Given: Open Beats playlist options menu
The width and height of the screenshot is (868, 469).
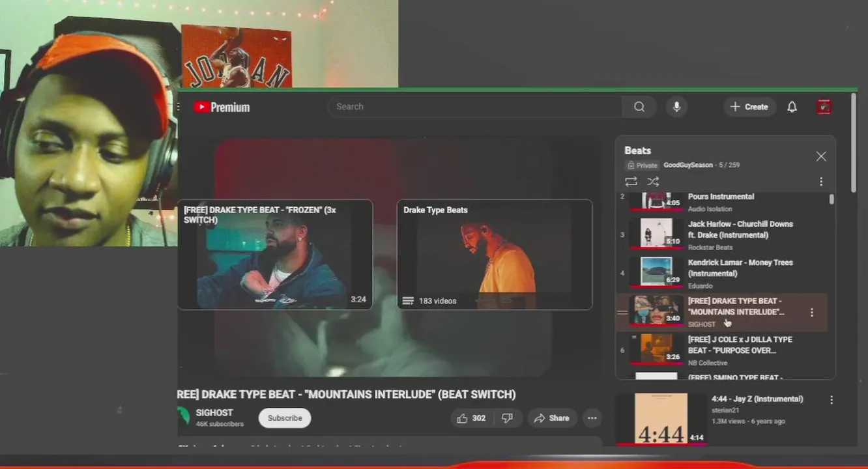Looking at the screenshot, I should [821, 182].
